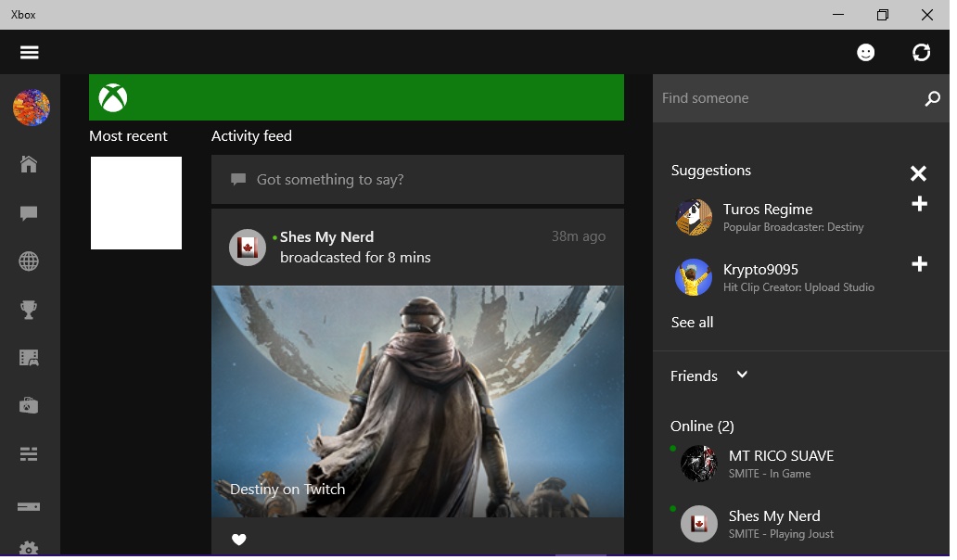Open Messages chat bubble in the sidebar
The width and height of the screenshot is (957, 560).
click(x=29, y=213)
